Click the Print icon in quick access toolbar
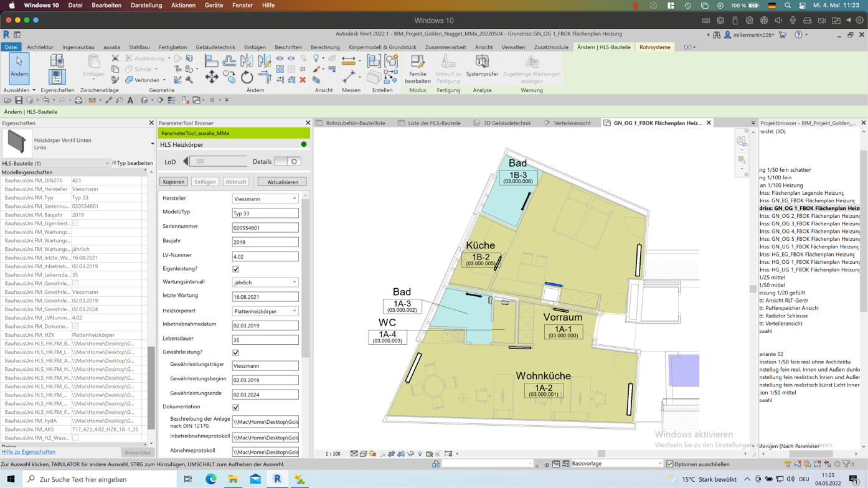Image resolution: width=868 pixels, height=488 pixels. pos(78,100)
